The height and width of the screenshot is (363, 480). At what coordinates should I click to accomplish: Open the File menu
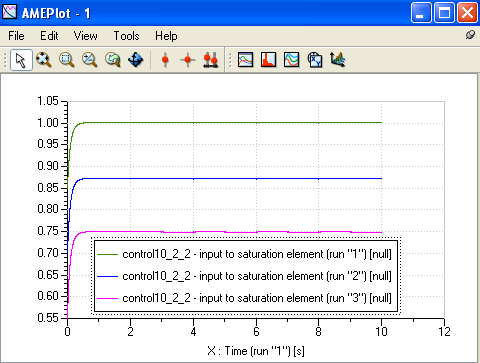(x=16, y=36)
